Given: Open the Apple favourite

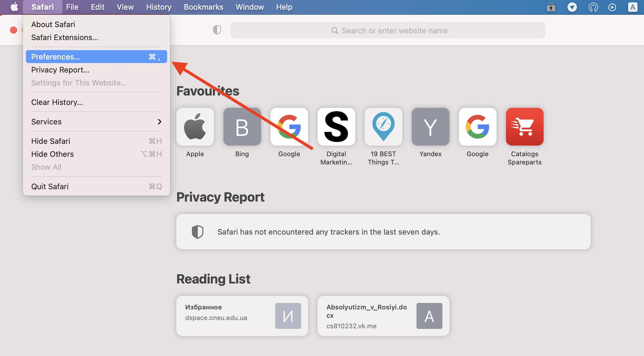Looking at the screenshot, I should [x=195, y=127].
